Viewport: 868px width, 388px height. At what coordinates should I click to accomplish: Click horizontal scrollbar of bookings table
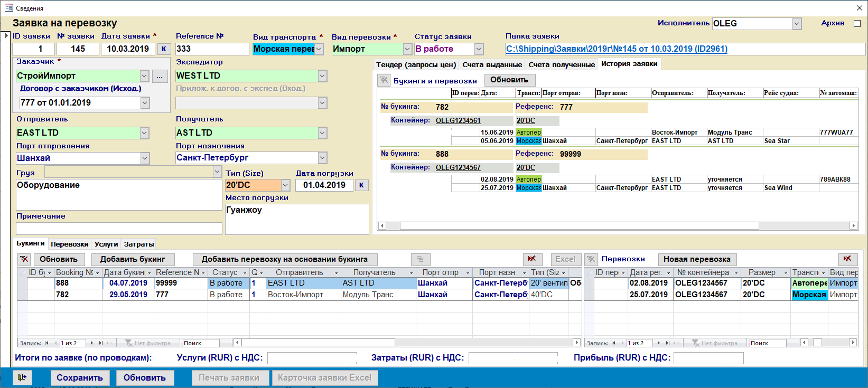(318, 343)
